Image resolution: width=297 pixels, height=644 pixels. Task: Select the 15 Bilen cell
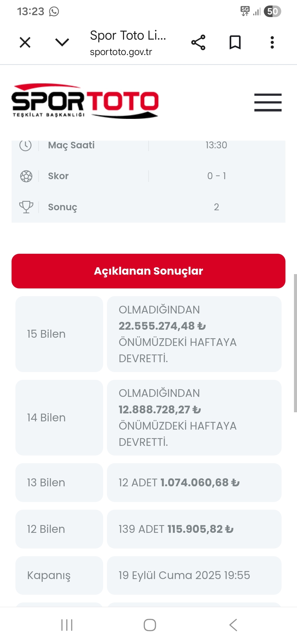coord(59,334)
